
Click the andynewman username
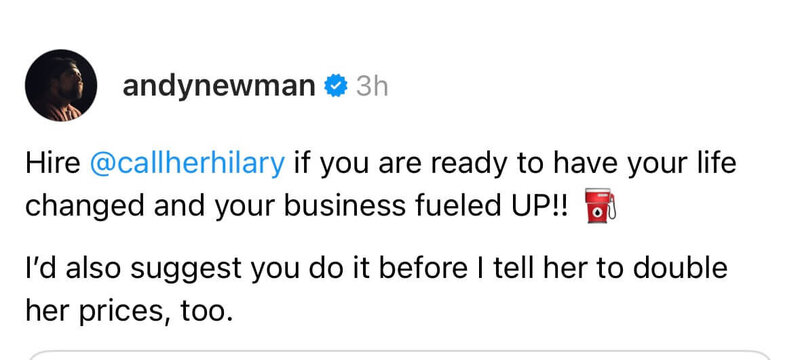(219, 86)
